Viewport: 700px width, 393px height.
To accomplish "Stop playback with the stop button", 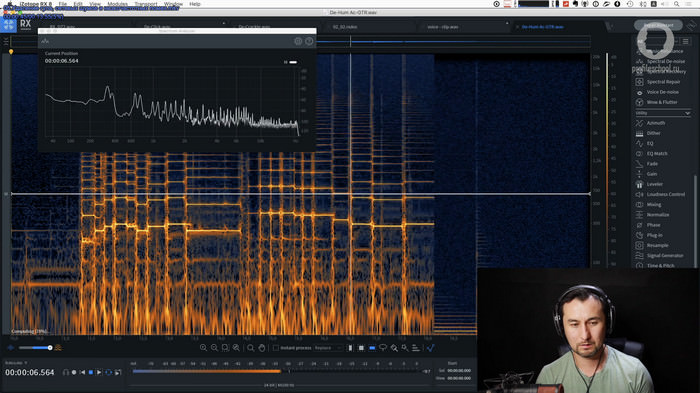I will point(91,372).
